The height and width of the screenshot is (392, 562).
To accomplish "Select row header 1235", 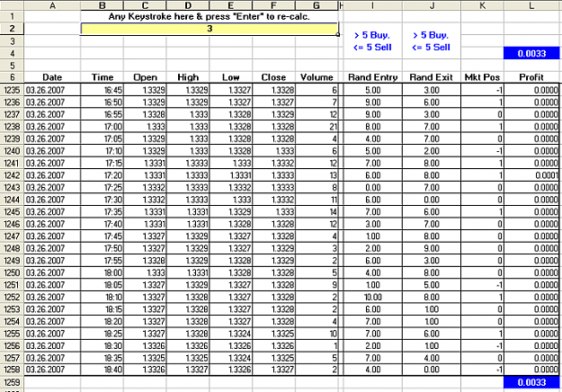I will 12,90.
